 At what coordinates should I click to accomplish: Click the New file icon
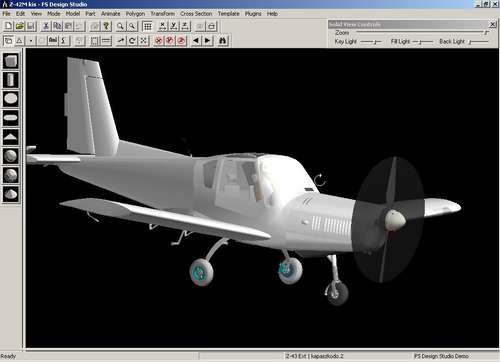9,26
